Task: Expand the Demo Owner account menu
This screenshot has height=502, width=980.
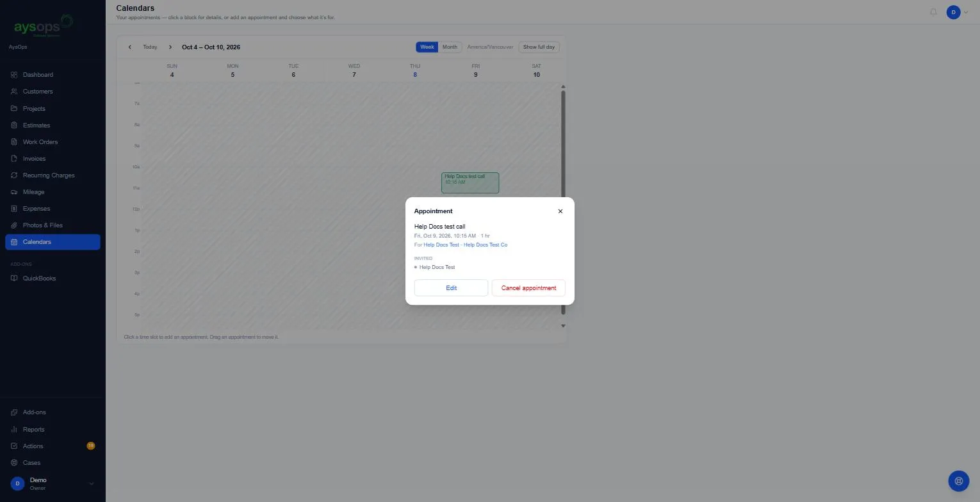Action: (91, 484)
